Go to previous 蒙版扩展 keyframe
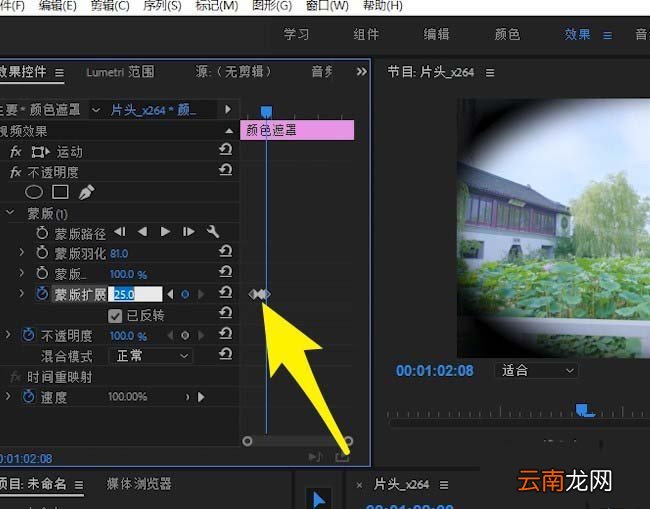Image resolution: width=650 pixels, height=509 pixels. click(170, 294)
